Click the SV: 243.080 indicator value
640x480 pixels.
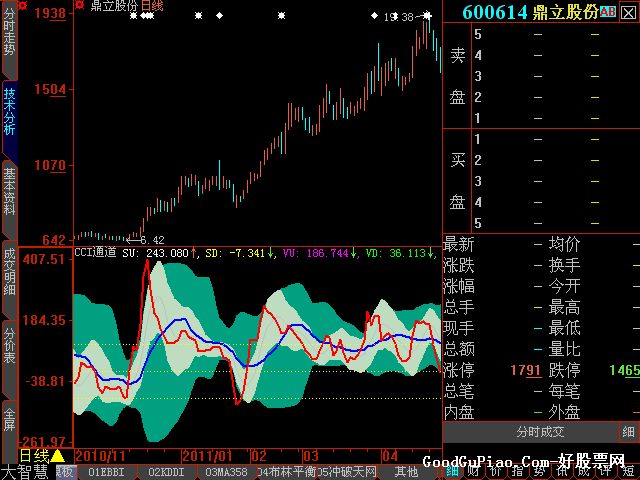(x=156, y=253)
